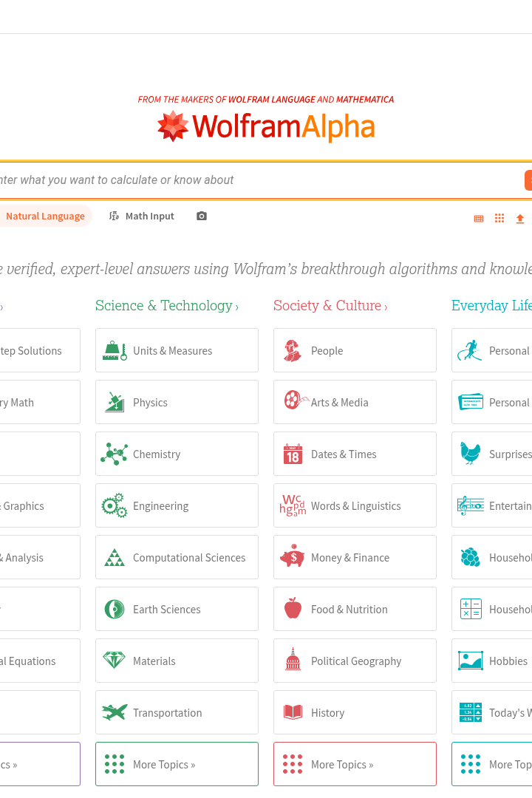
Task: Click the Transportation airplane icon
Action: pyautogui.click(x=115, y=712)
